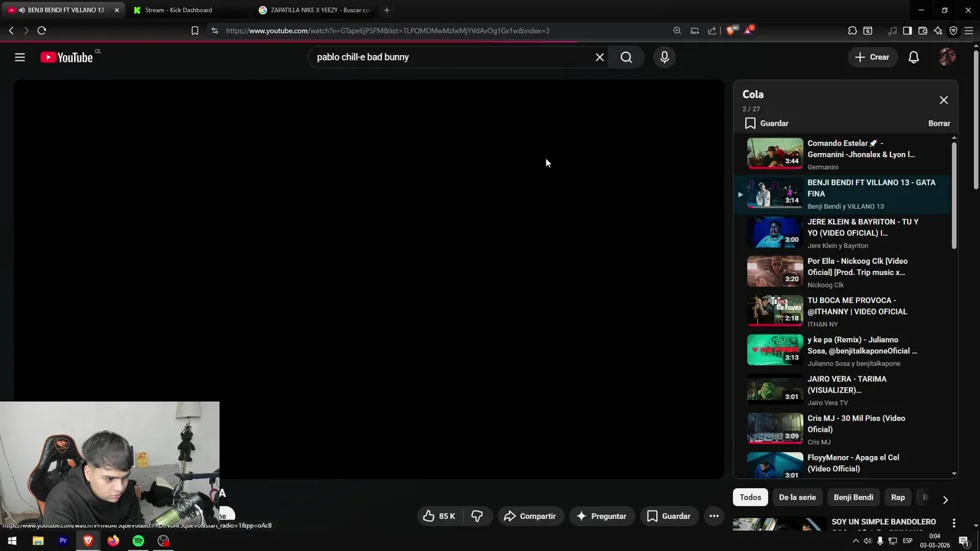This screenshot has height=551, width=980.
Task: Select the Benji Bendi chip
Action: pos(853,497)
